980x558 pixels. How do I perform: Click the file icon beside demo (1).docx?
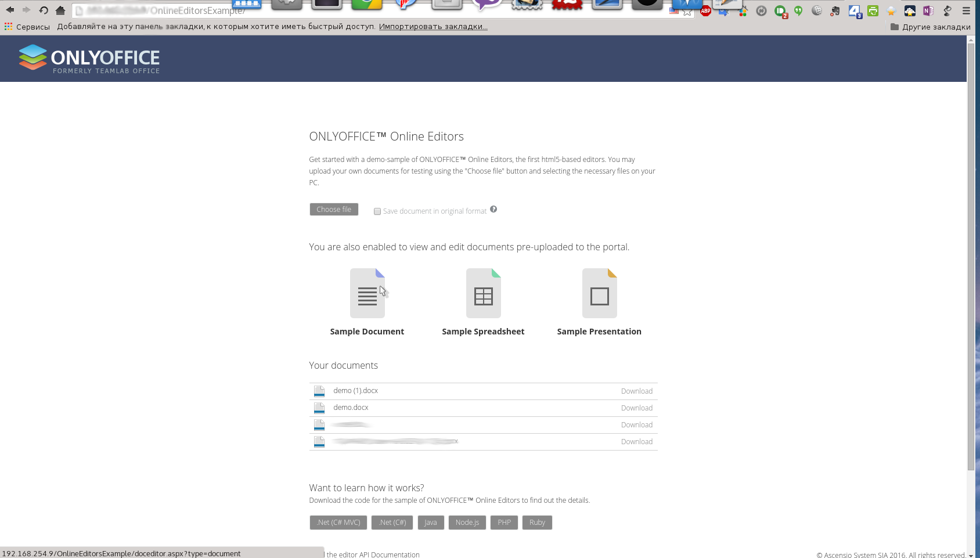click(x=319, y=391)
